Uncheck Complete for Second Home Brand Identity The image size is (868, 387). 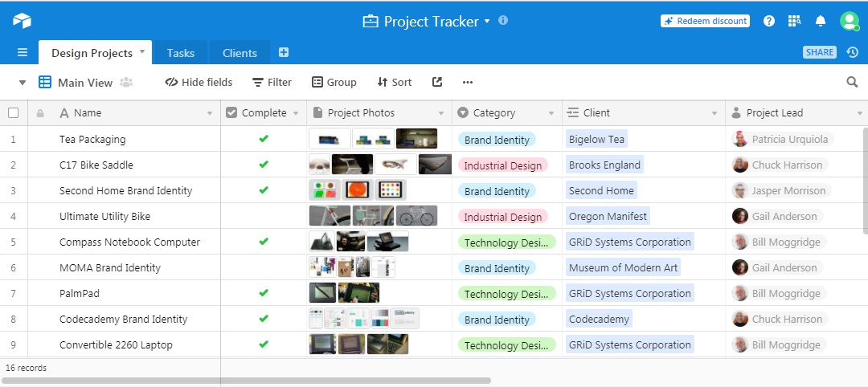[264, 189]
